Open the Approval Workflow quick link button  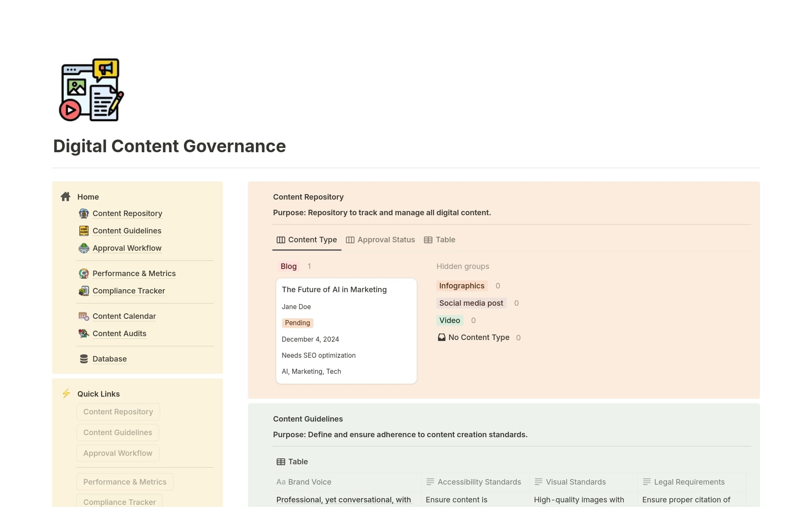pyautogui.click(x=118, y=453)
